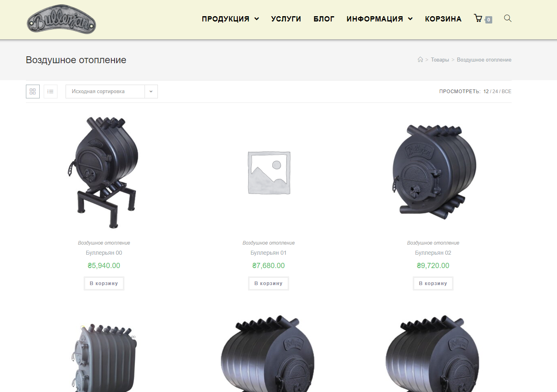This screenshot has width=557, height=392.
Task: Add Буллерьян 01 to the cart
Action: pos(268,283)
